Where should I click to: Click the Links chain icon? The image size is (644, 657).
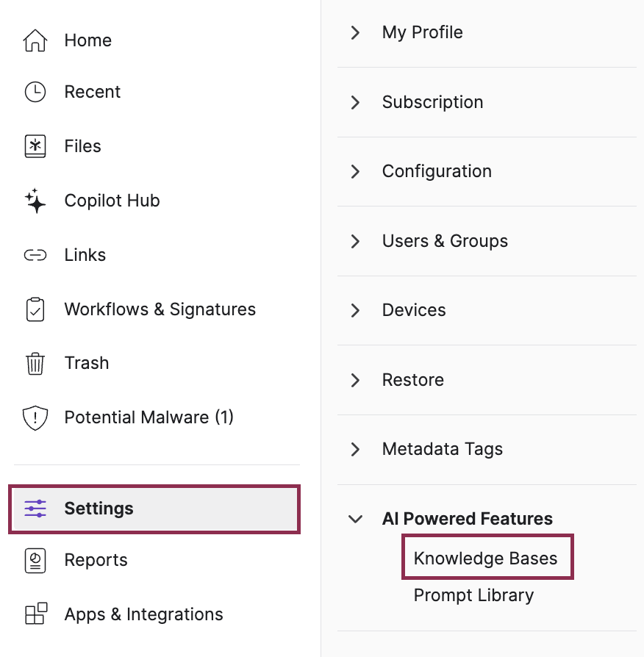click(35, 255)
